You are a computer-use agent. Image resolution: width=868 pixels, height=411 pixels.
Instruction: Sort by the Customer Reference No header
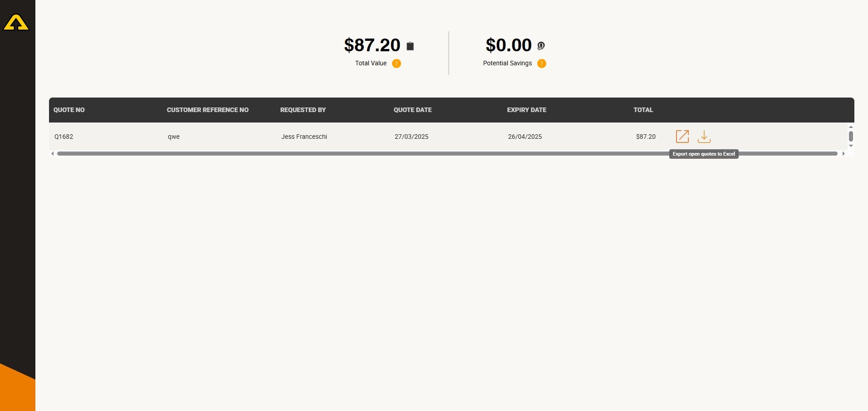[207, 110]
